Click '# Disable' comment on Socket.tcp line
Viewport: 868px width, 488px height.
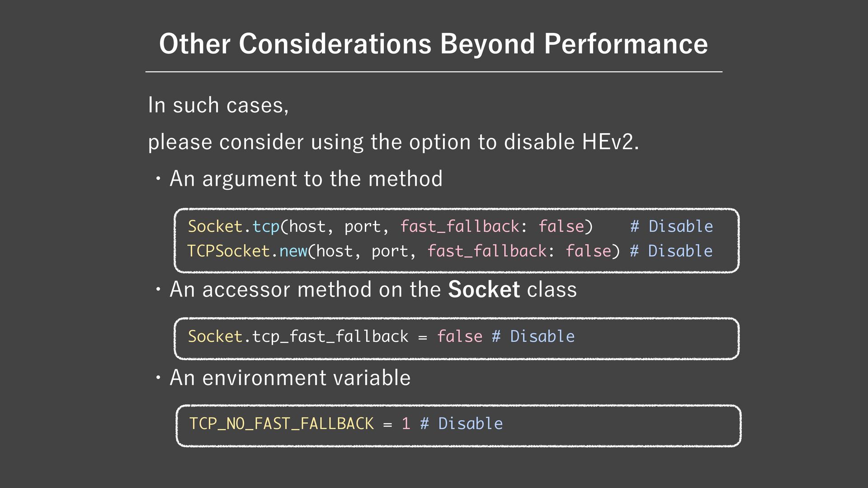point(671,226)
